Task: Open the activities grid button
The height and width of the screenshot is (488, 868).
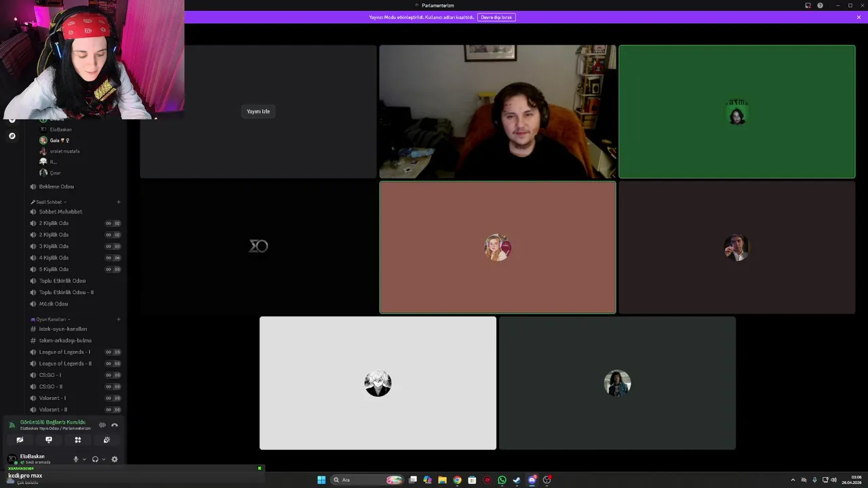Action: coord(78,440)
